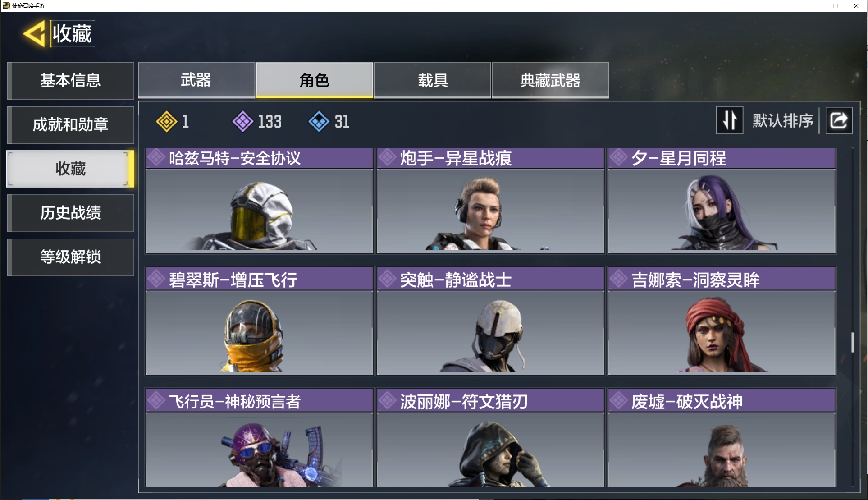Viewport: 868px width, 500px height.
Task: Switch to the 载具 tab
Action: [x=433, y=80]
